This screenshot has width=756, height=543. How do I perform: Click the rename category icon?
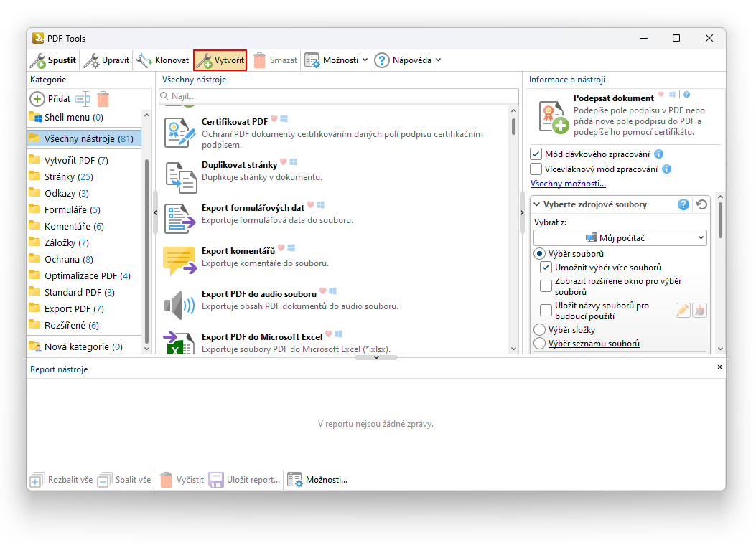pyautogui.click(x=83, y=99)
